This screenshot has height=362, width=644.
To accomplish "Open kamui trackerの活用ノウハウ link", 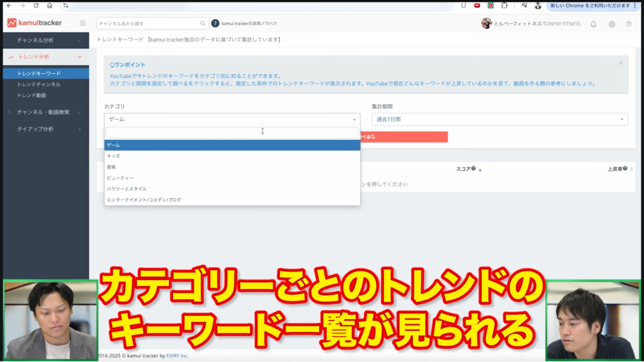I will coord(249,23).
